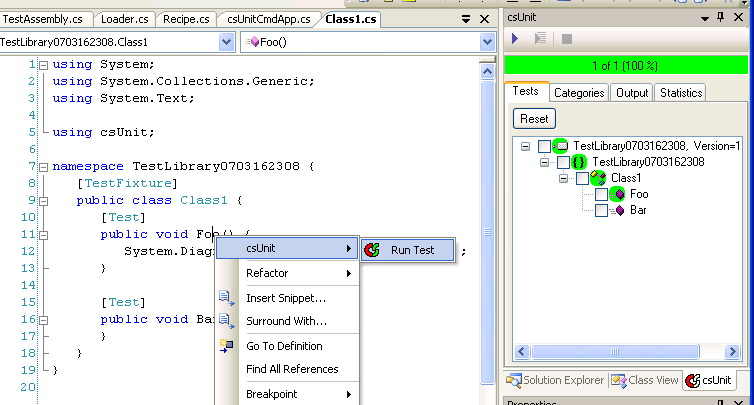The image size is (754, 405).
Task: Check the box for the TestLibrary0703162308 namespace
Action: 563,162
